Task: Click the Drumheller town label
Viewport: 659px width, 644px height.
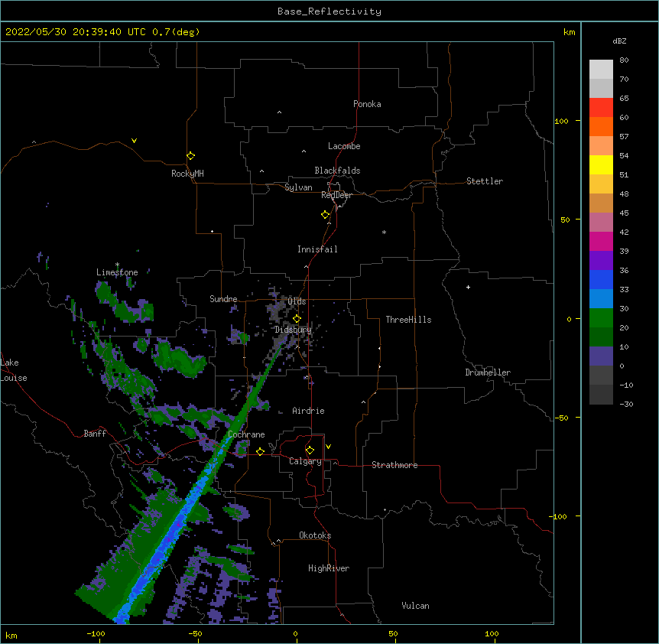Action: tap(488, 372)
